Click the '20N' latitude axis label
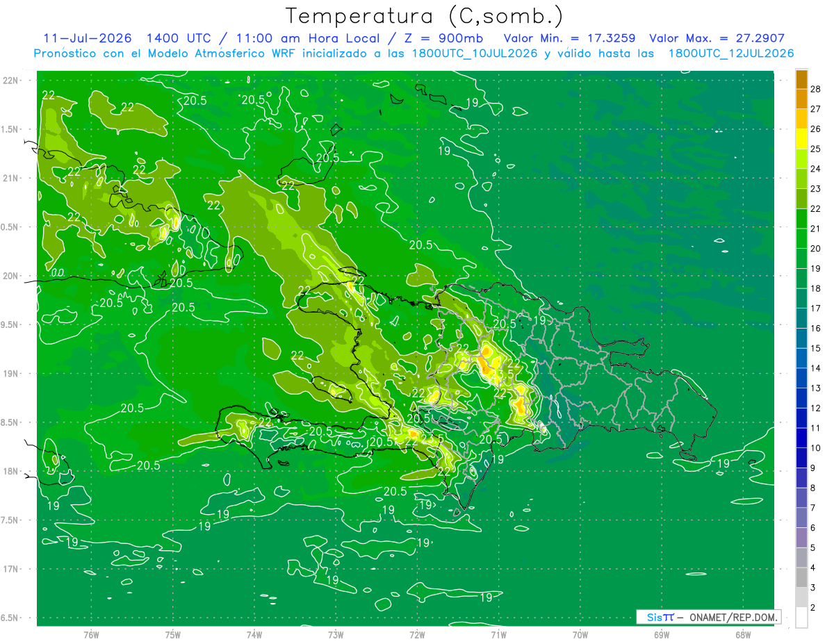The image size is (834, 644). tap(11, 276)
